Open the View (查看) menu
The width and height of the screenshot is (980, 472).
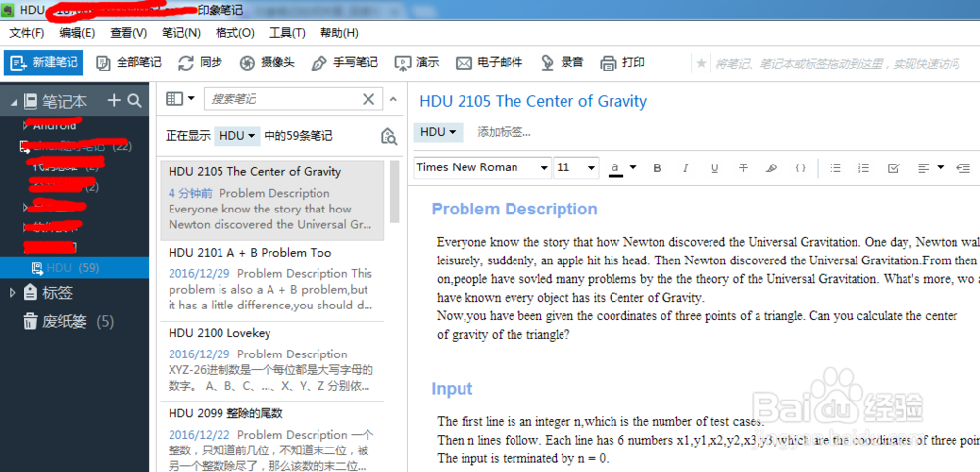click(x=128, y=33)
